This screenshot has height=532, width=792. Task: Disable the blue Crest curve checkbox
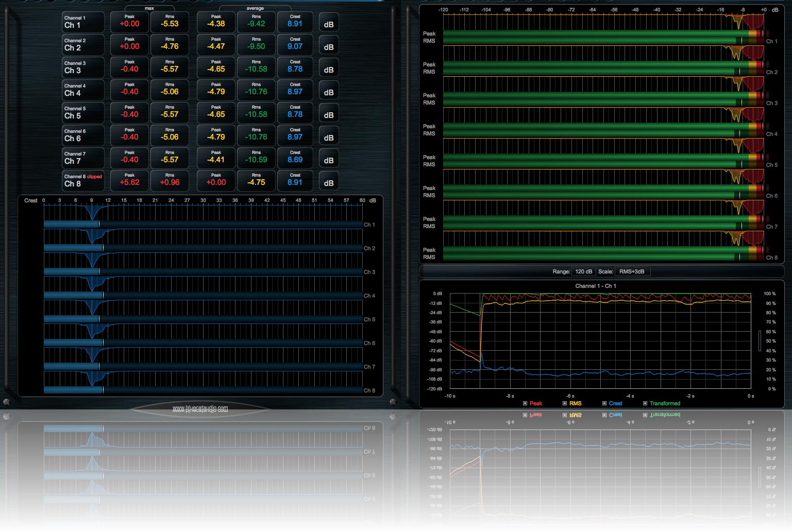pos(604,403)
